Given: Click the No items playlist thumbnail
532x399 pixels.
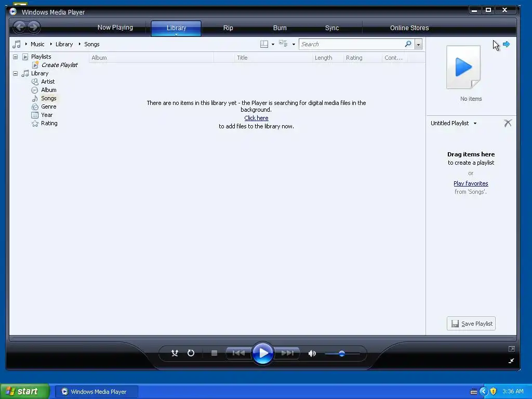Looking at the screenshot, I should [463, 67].
